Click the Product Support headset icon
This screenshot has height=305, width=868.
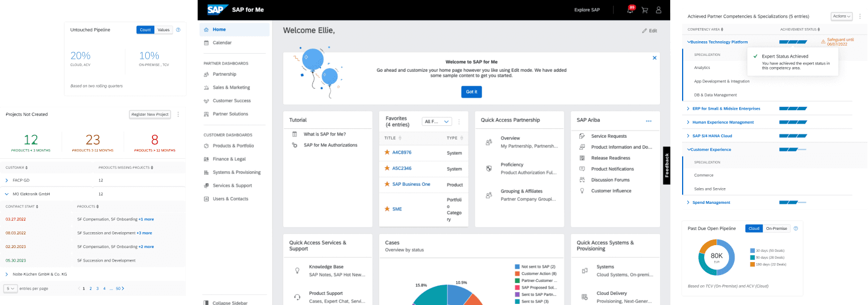pos(297,297)
